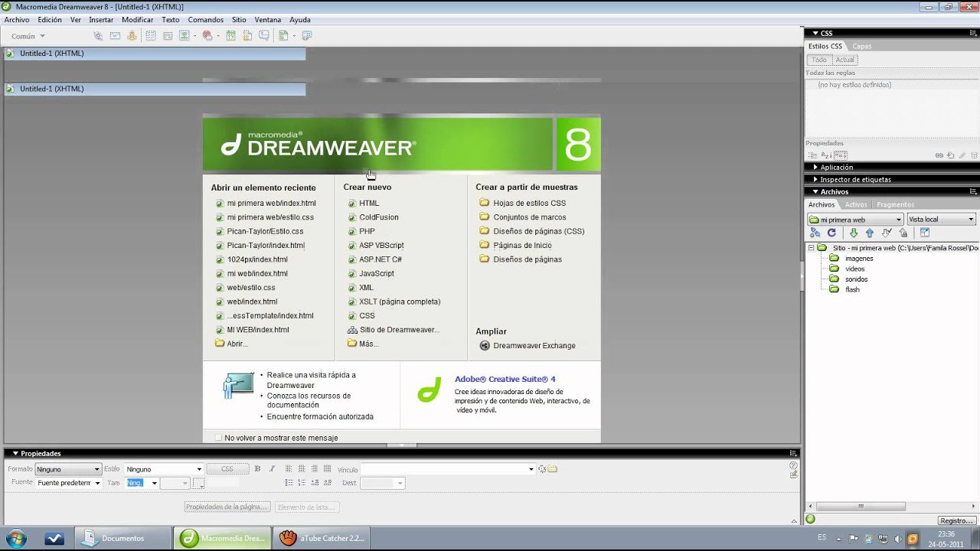Open recent file 'Pican-Taylor/Estilo.css'

(265, 231)
